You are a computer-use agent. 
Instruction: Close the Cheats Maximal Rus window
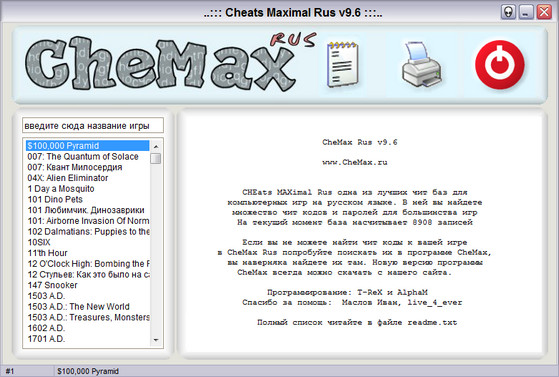point(544,12)
